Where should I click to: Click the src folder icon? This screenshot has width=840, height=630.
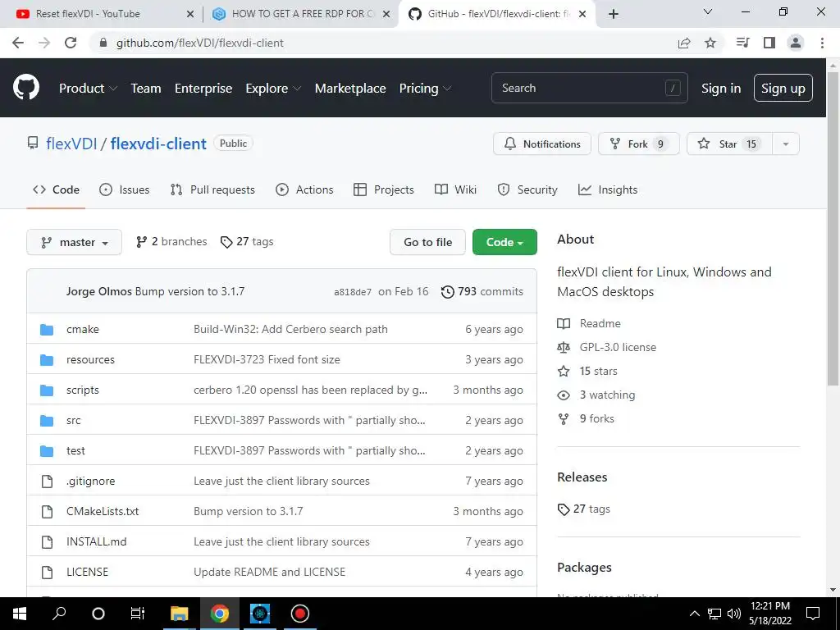pyautogui.click(x=47, y=421)
